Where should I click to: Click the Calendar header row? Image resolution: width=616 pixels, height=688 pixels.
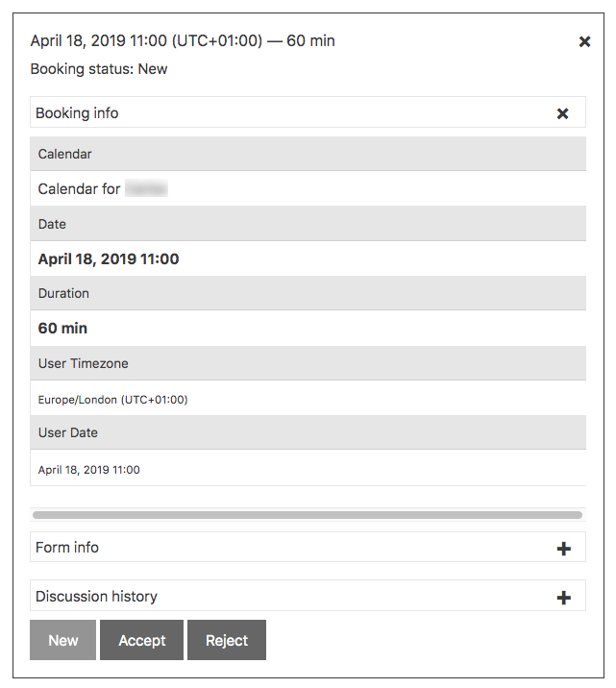click(308, 154)
